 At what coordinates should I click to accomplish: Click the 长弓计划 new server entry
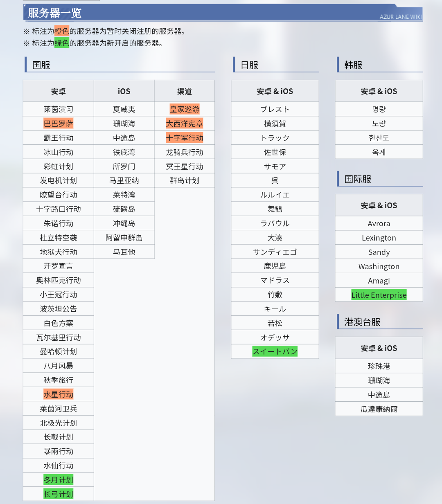pyautogui.click(x=59, y=494)
